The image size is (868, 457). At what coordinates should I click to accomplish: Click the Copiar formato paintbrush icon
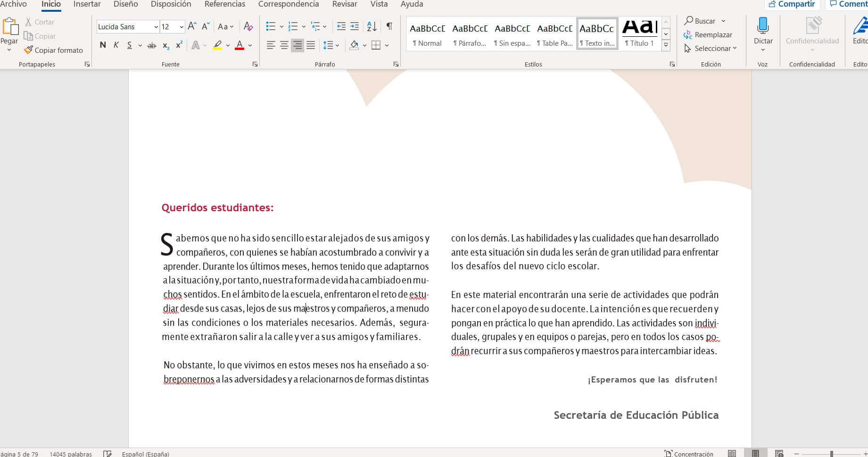click(28, 50)
